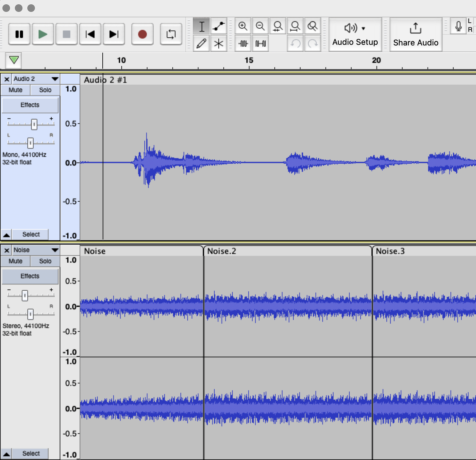The image size is (476, 460).
Task: Fit selection to width
Action: point(278,26)
